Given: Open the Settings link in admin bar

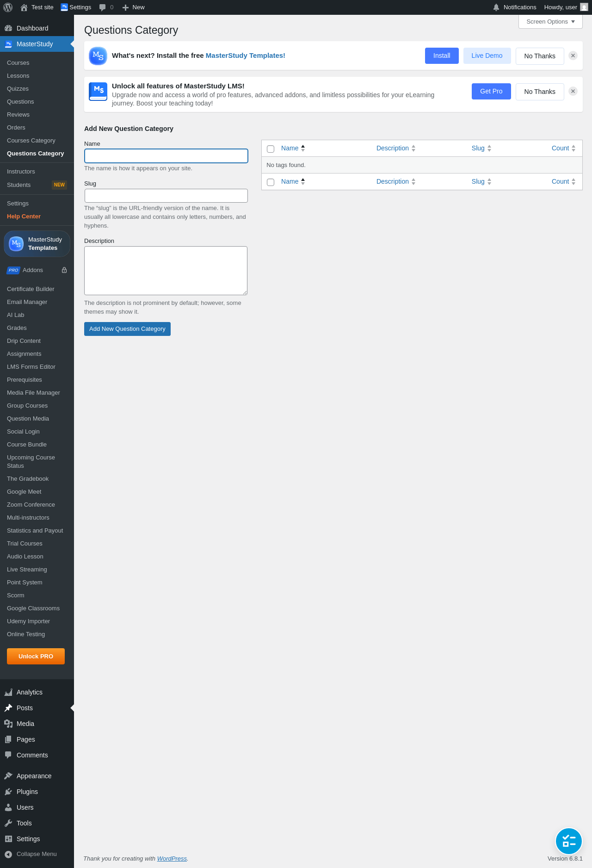Looking at the screenshot, I should tap(76, 7).
